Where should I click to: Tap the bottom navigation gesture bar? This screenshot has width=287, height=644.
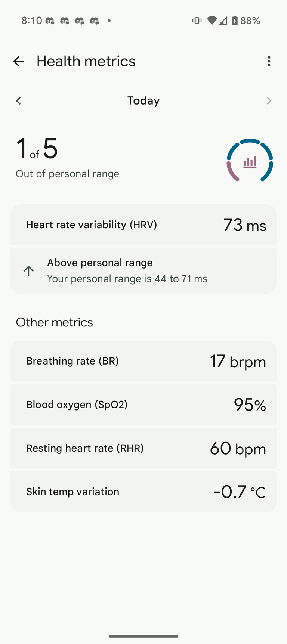point(143,636)
